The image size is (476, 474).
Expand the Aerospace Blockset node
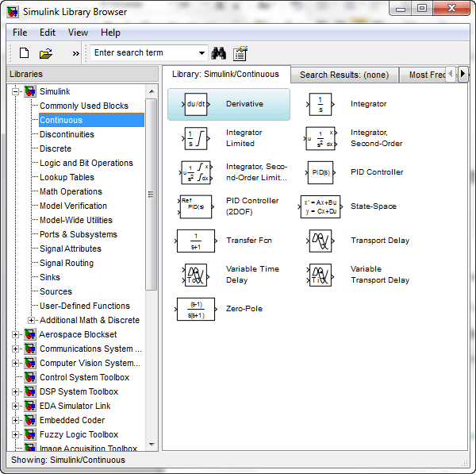coord(16,334)
